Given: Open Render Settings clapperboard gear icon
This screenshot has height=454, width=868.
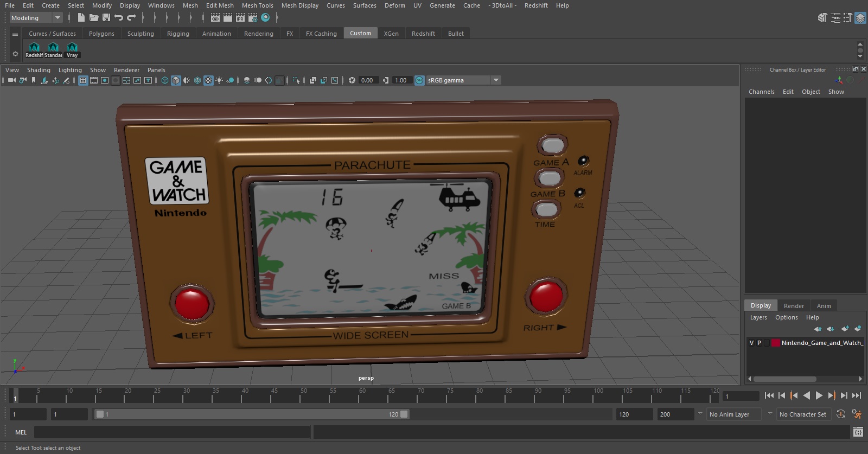Looking at the screenshot, I should 253,18.
